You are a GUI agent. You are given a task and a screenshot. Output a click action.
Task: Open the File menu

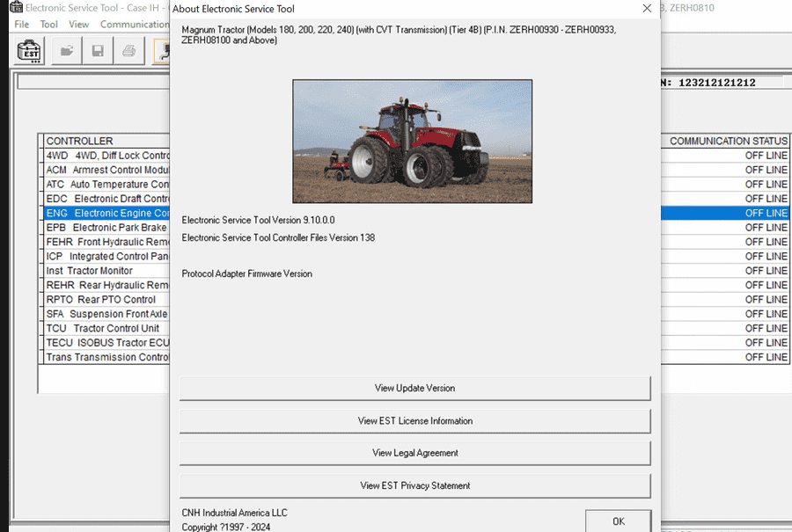pyautogui.click(x=20, y=24)
